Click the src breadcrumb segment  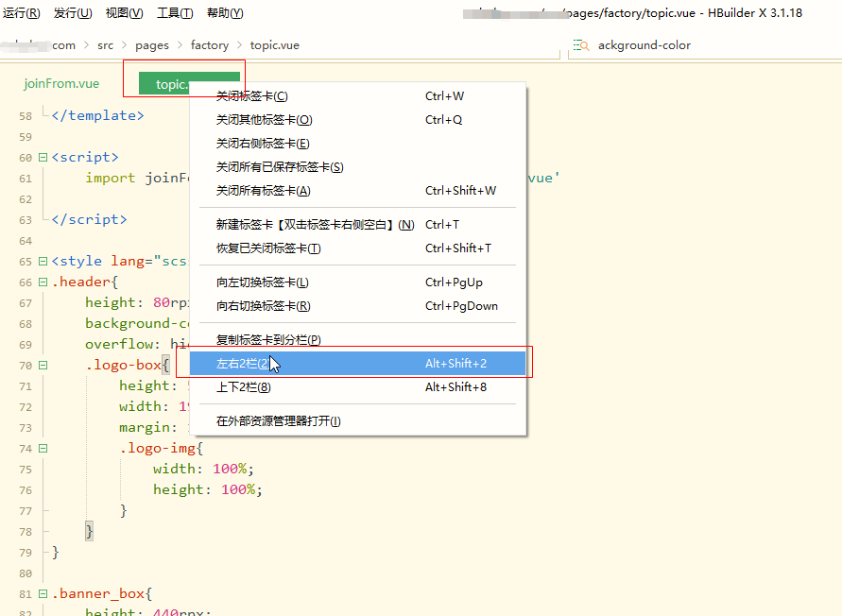(105, 45)
